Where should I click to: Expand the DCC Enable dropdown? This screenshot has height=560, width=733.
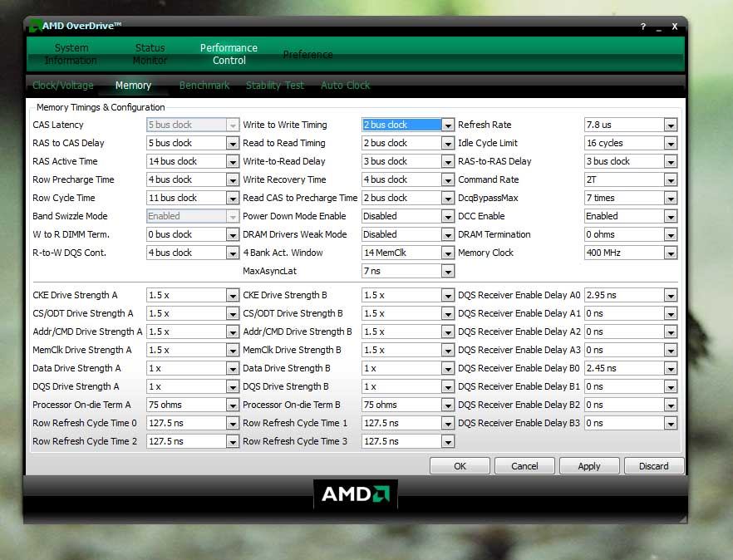[x=671, y=216]
